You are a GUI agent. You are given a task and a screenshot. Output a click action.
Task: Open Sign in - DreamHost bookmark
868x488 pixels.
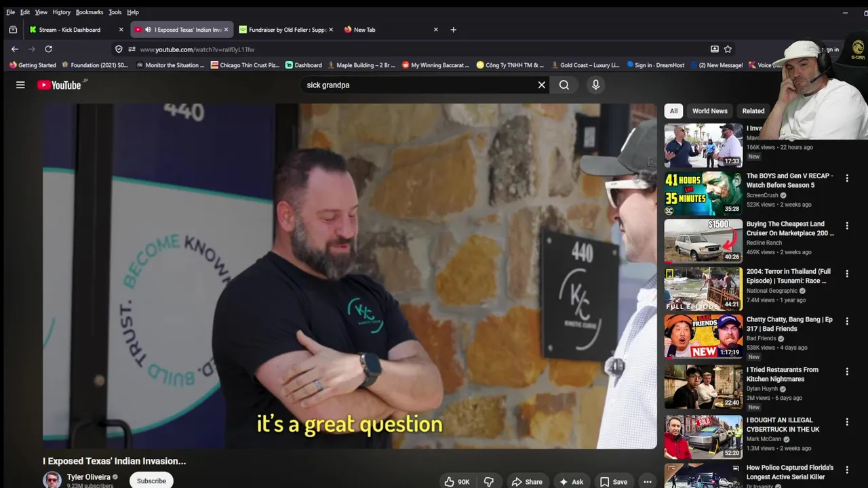click(x=656, y=65)
